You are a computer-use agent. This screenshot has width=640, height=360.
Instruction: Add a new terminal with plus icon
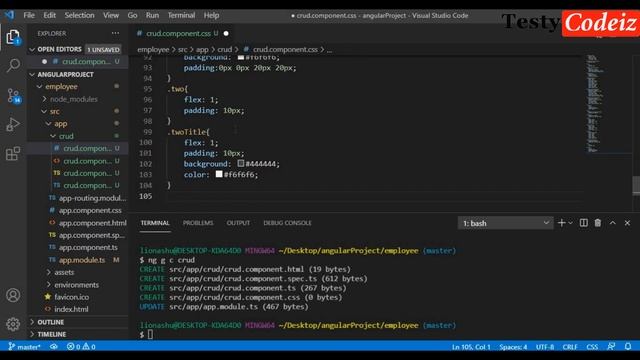pos(561,223)
